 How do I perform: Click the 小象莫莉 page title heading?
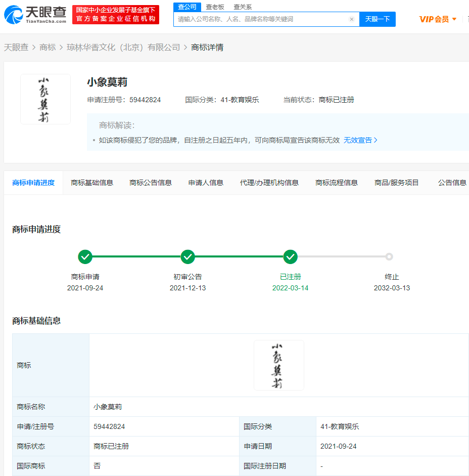(x=107, y=82)
